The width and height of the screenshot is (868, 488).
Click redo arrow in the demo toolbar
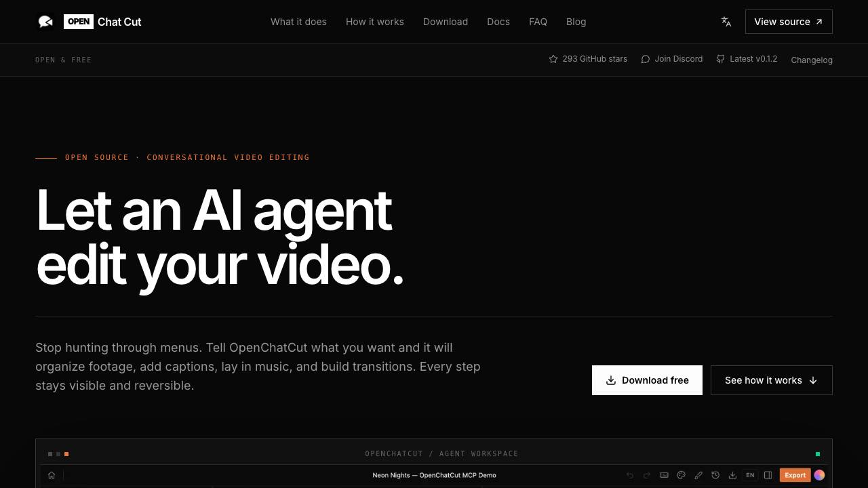[647, 475]
